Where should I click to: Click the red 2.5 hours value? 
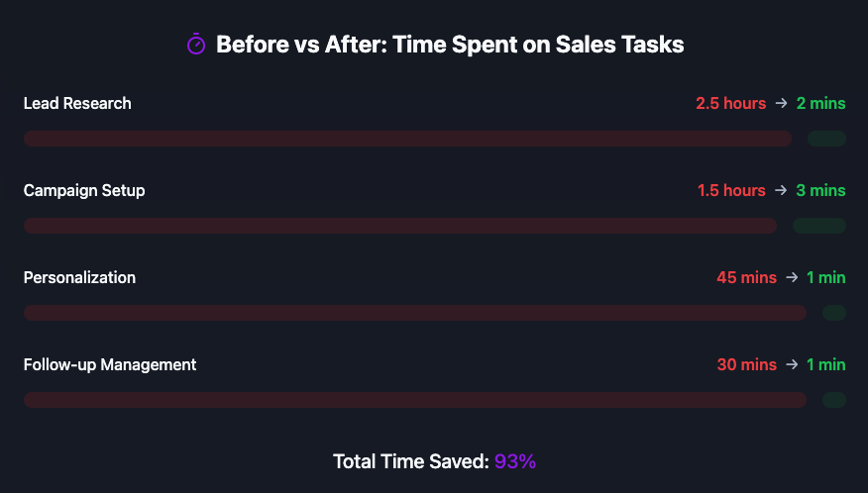pyautogui.click(x=730, y=103)
